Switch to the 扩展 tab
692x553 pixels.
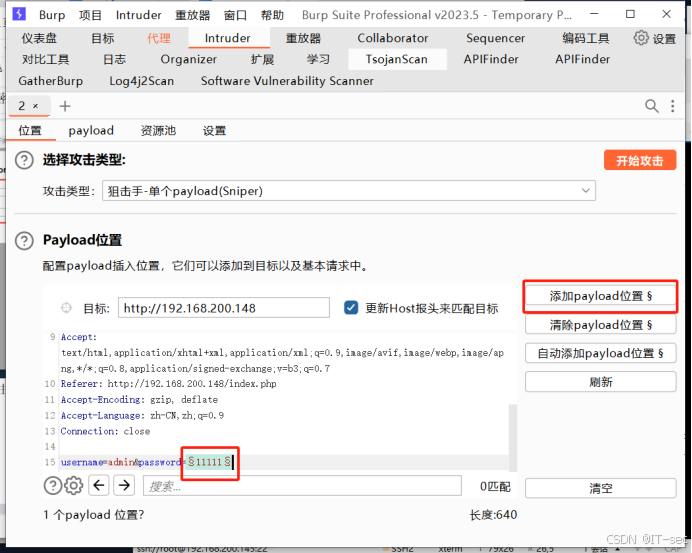[262, 59]
